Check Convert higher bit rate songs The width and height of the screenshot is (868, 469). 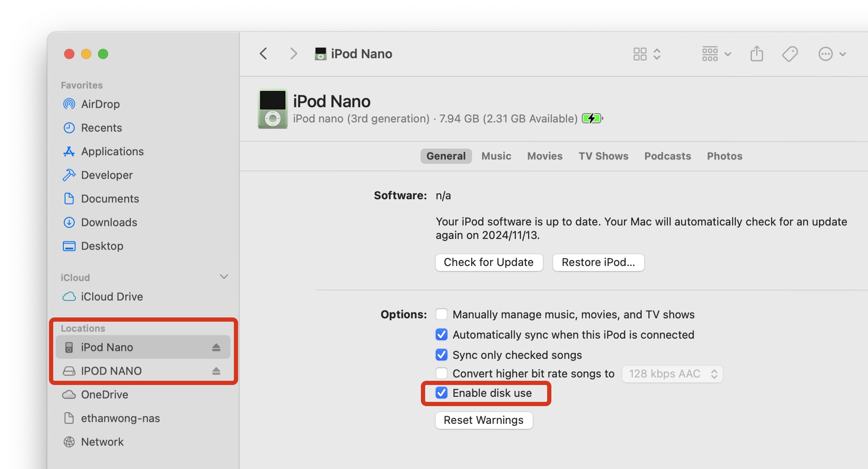tap(442, 373)
